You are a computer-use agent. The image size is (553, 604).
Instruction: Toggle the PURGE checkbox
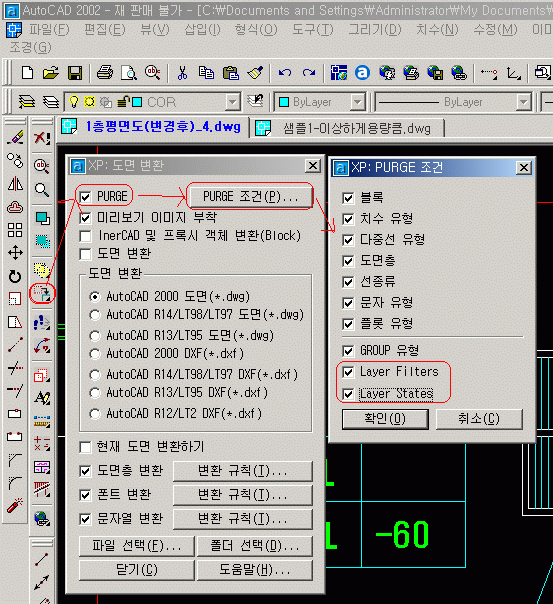85,197
